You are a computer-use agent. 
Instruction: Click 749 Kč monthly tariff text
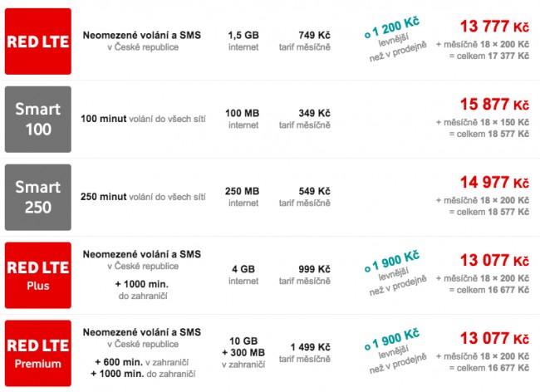click(305, 41)
